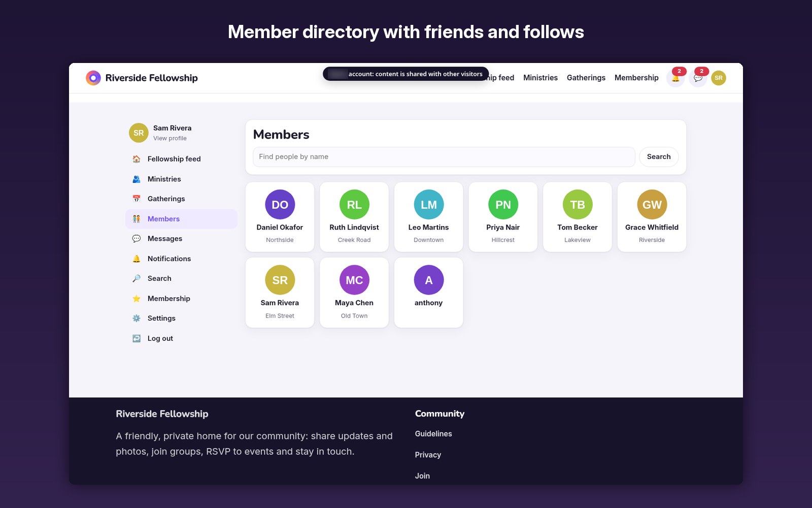Open Maya Chen's member card
This screenshot has height=508, width=812.
pos(354,293)
